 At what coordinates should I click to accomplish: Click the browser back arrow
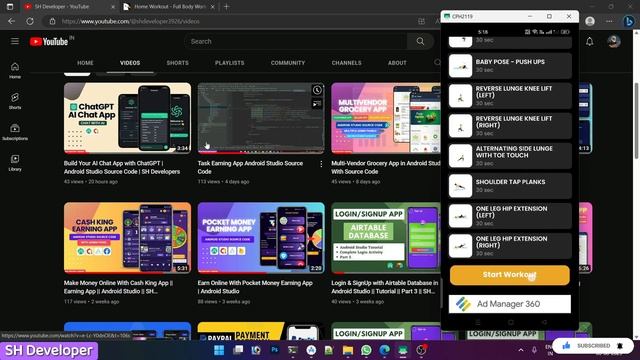click(x=11, y=21)
